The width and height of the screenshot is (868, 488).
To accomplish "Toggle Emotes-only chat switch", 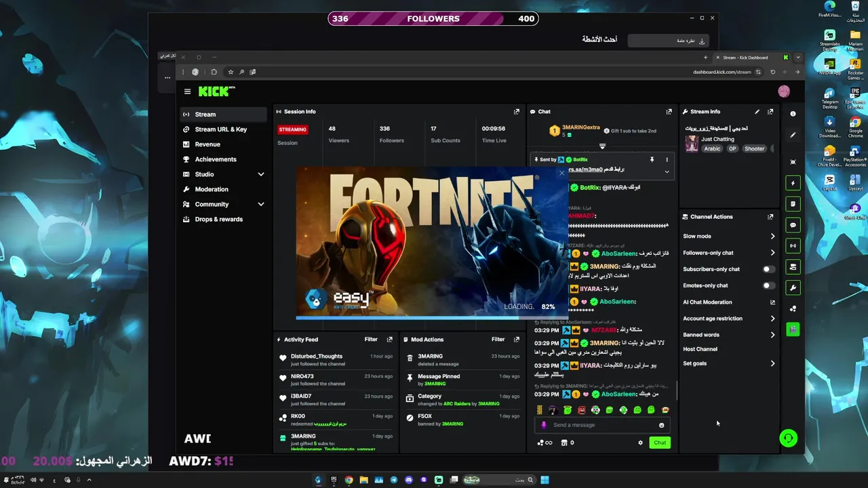I will tap(768, 285).
